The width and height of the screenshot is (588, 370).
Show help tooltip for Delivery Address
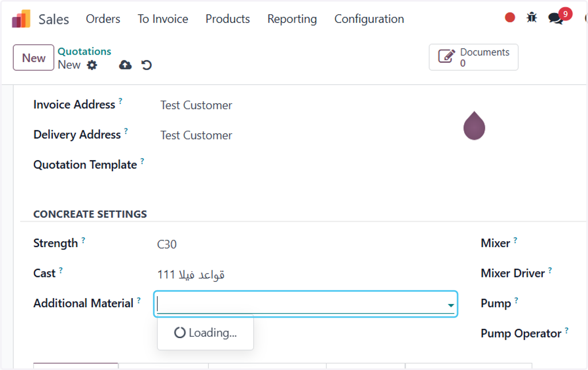(126, 131)
